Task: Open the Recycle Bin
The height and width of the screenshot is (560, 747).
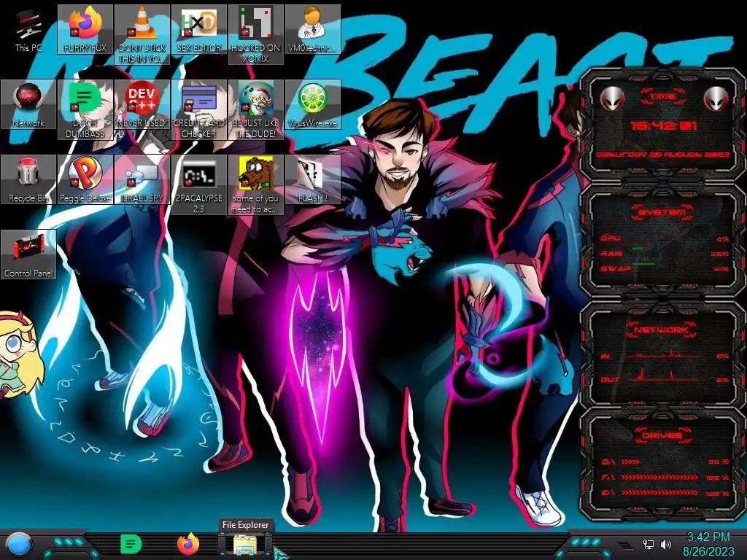Action: pyautogui.click(x=28, y=179)
